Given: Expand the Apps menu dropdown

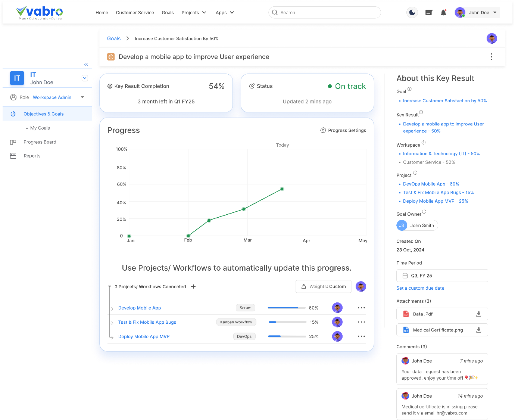Looking at the screenshot, I should (x=225, y=13).
